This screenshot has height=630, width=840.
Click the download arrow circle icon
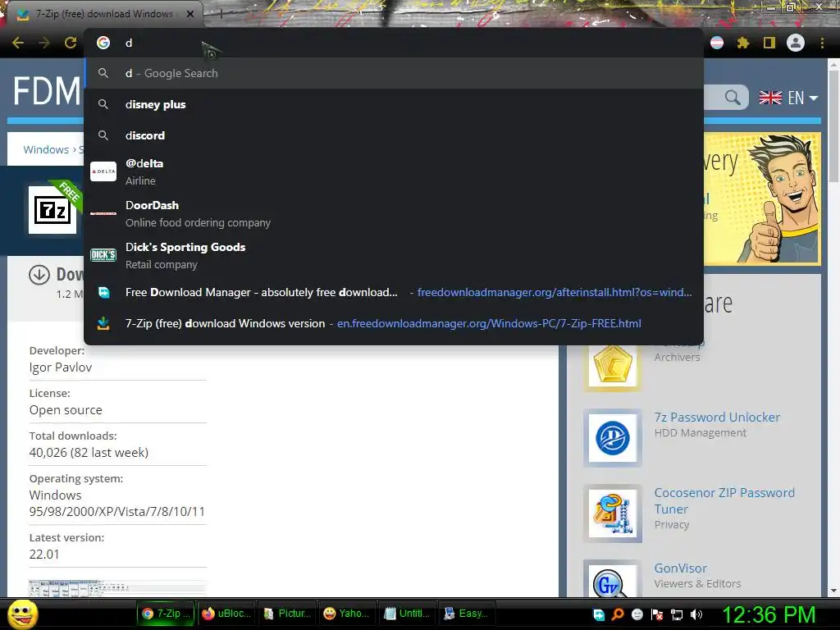[39, 275]
